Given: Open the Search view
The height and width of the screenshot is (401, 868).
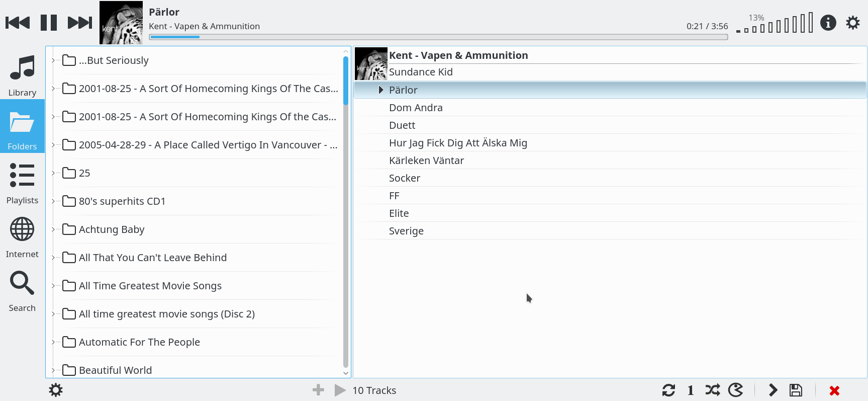Looking at the screenshot, I should 22,291.
